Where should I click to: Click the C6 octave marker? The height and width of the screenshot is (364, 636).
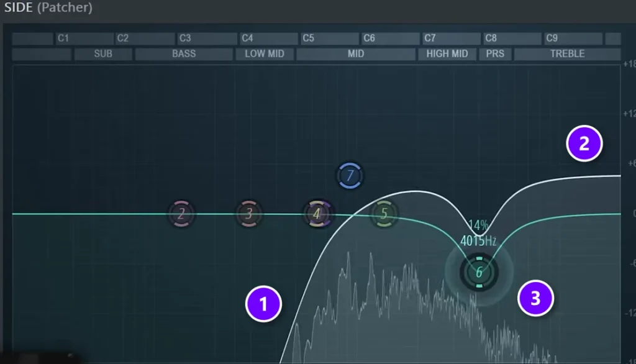pos(390,39)
